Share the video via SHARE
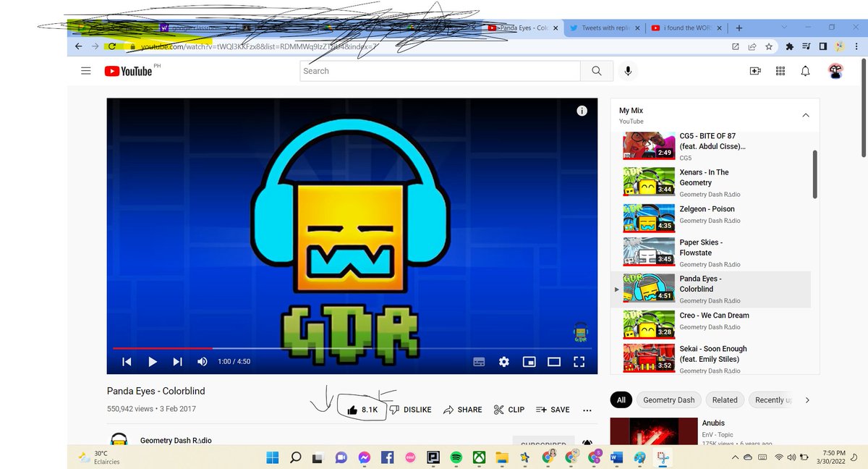 [x=462, y=410]
